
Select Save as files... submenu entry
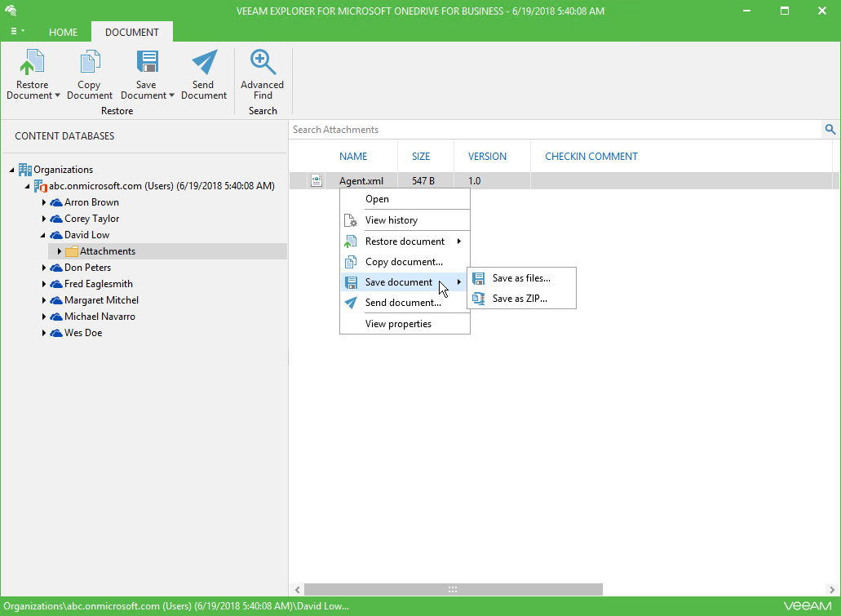pyautogui.click(x=522, y=278)
